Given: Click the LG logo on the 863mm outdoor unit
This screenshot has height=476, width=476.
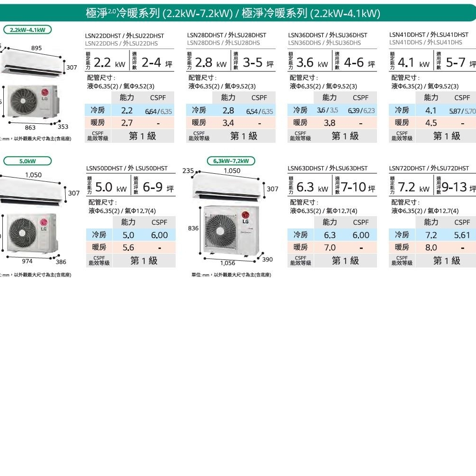Looking at the screenshot, I should [45, 94].
